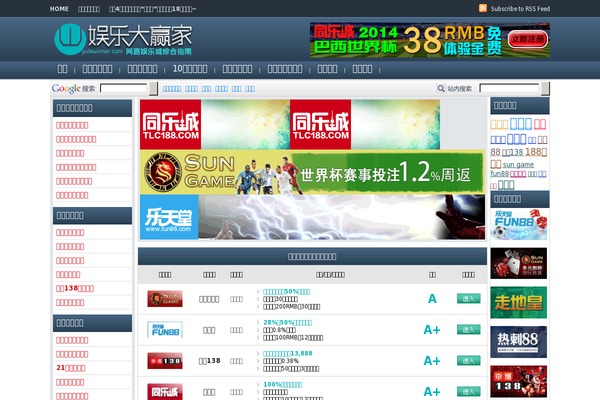This screenshot has height=400, width=600.
Task: Click the A rating of Sun Game row
Action: click(x=432, y=299)
